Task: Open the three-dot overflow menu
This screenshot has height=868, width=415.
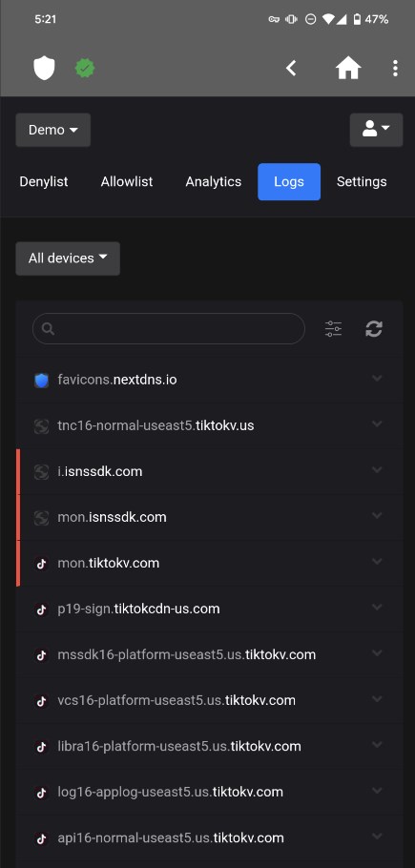Action: [395, 68]
